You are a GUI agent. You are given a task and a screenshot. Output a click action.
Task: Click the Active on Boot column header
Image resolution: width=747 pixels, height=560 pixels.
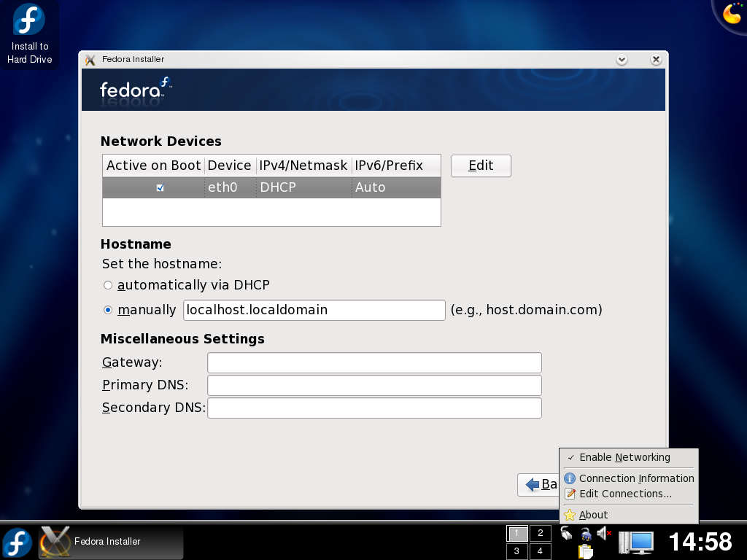pyautogui.click(x=153, y=166)
